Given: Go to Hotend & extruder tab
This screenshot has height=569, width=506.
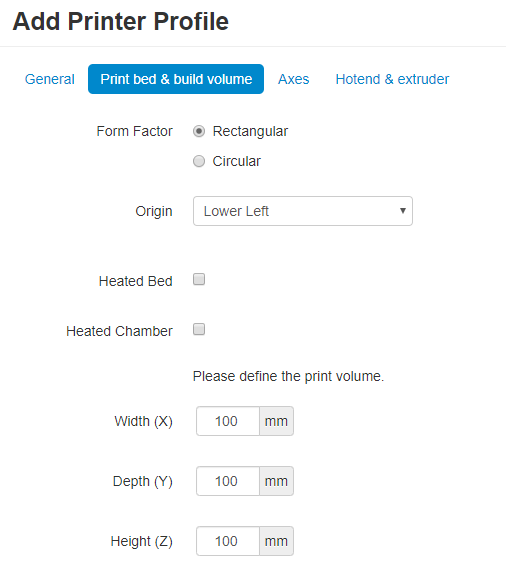Looking at the screenshot, I should pos(392,79).
